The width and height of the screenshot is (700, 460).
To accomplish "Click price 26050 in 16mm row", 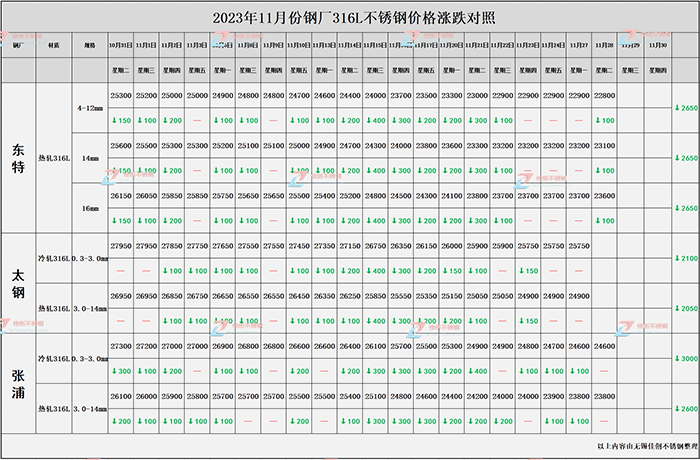I will (x=146, y=196).
